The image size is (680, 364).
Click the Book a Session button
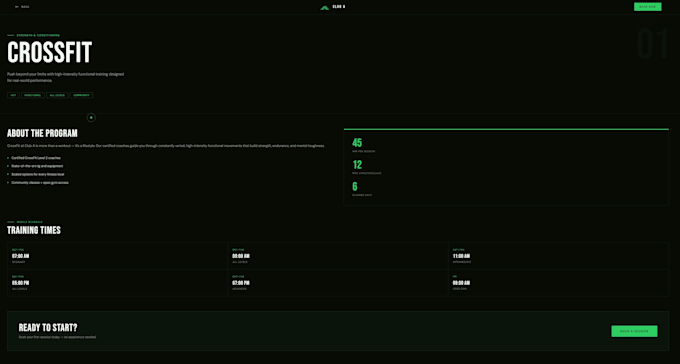point(634,331)
